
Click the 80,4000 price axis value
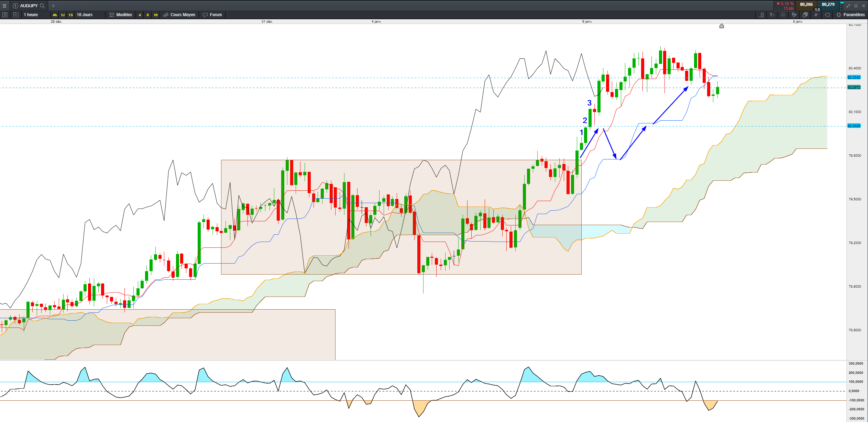pyautogui.click(x=855, y=68)
